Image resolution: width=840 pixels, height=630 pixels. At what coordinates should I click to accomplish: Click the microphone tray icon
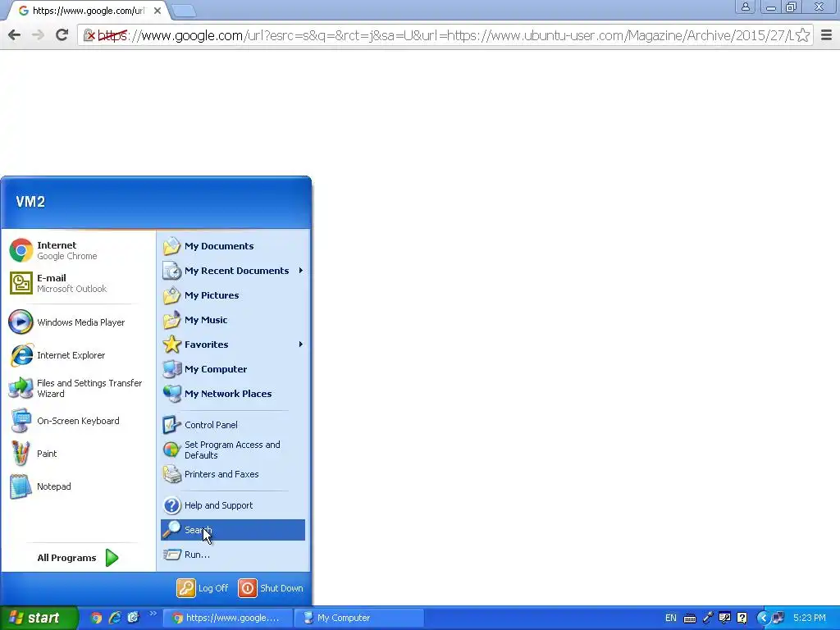pyautogui.click(x=708, y=618)
